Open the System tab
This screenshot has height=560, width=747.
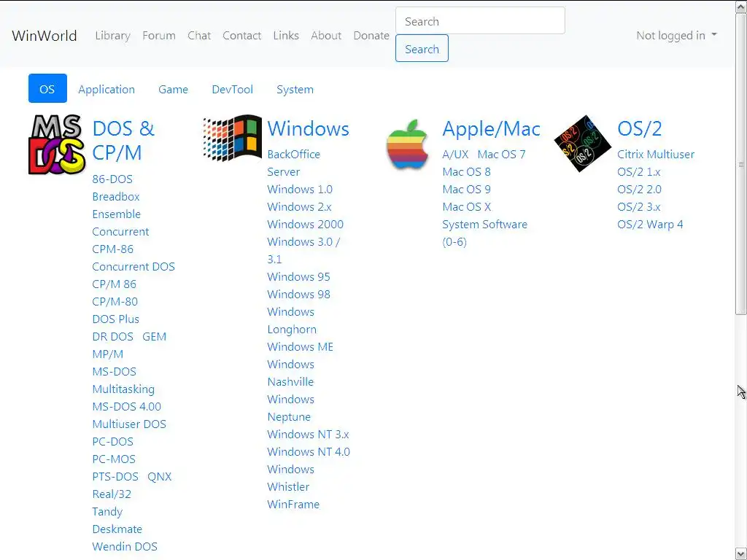[295, 89]
